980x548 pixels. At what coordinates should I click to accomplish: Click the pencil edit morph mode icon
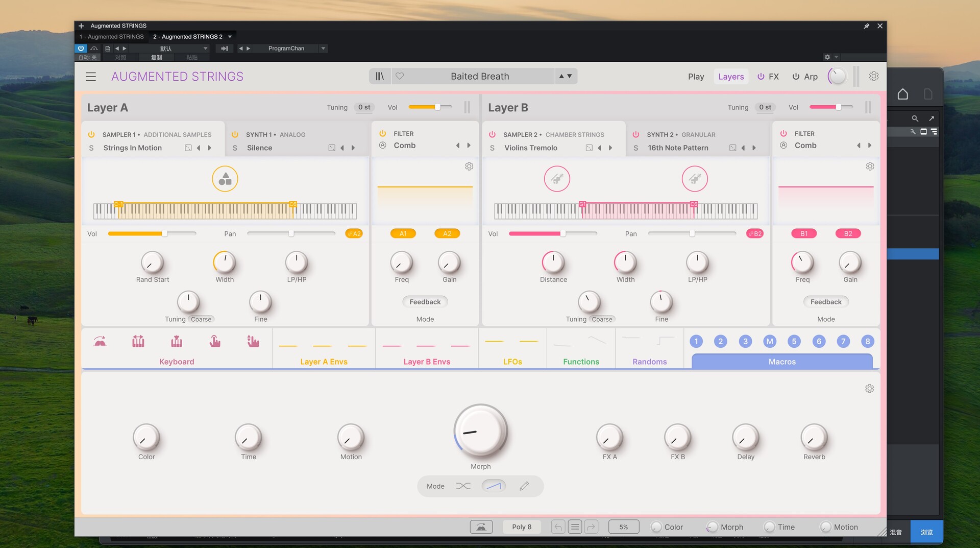(x=524, y=486)
